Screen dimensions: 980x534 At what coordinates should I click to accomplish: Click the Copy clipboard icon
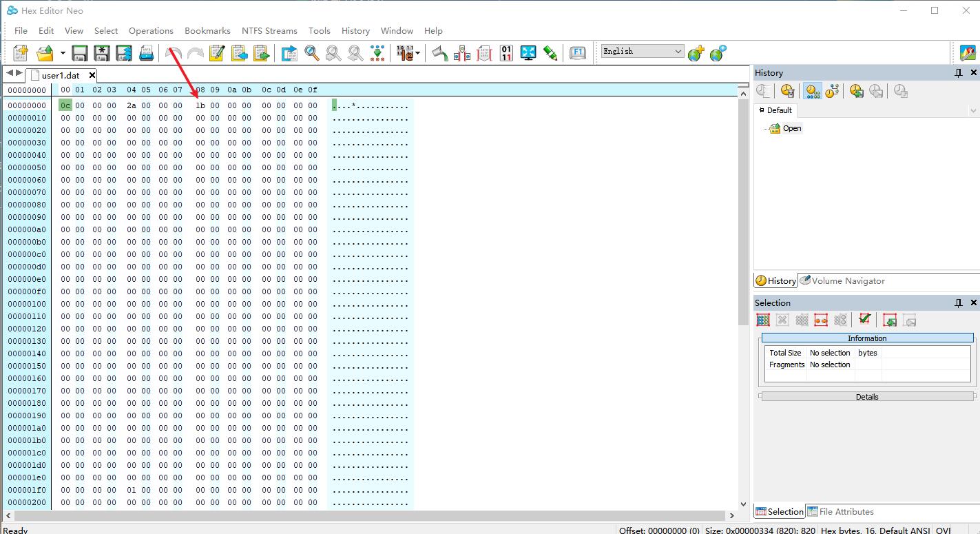tap(239, 53)
